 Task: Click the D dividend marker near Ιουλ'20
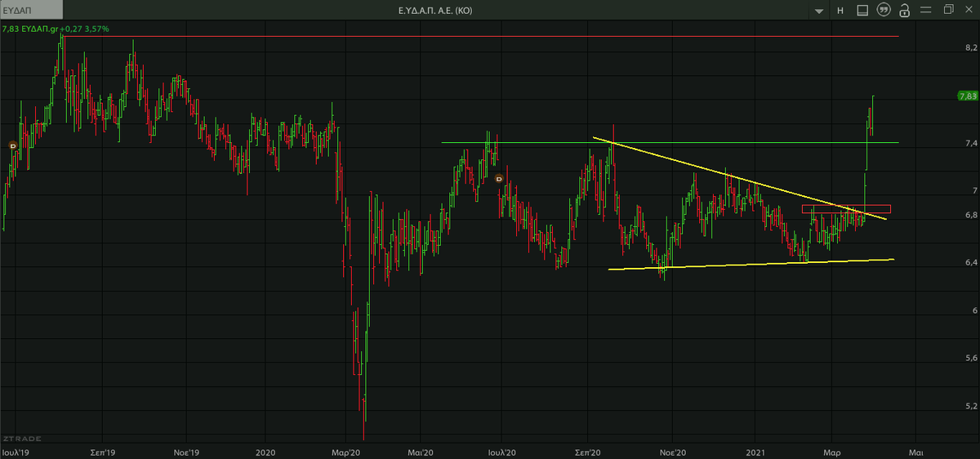point(499,177)
